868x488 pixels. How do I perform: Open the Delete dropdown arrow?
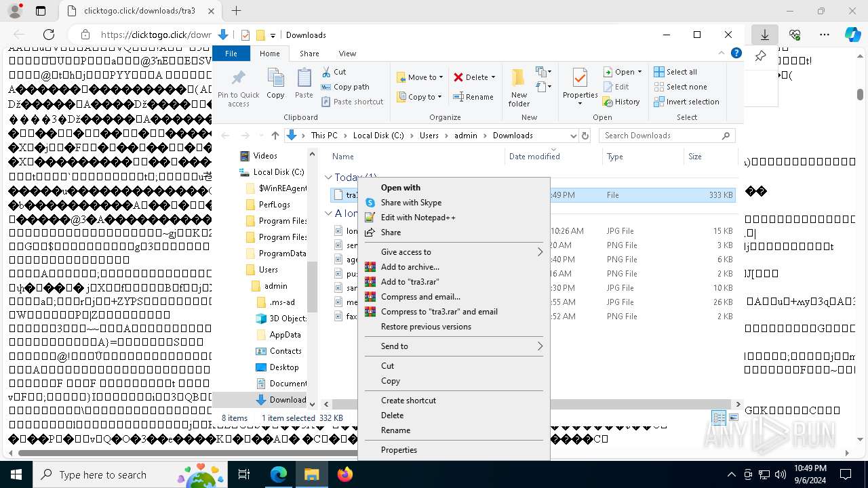tap(493, 77)
